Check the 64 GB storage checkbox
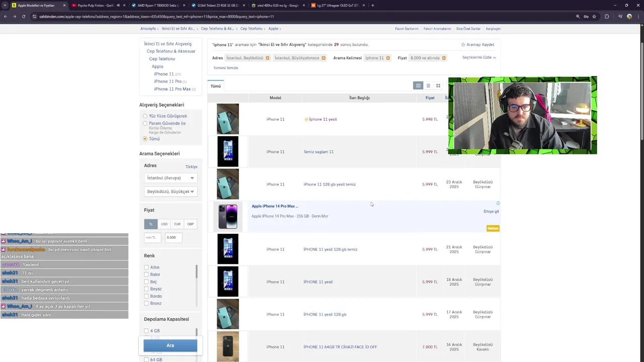The image size is (644, 362). coord(146,359)
